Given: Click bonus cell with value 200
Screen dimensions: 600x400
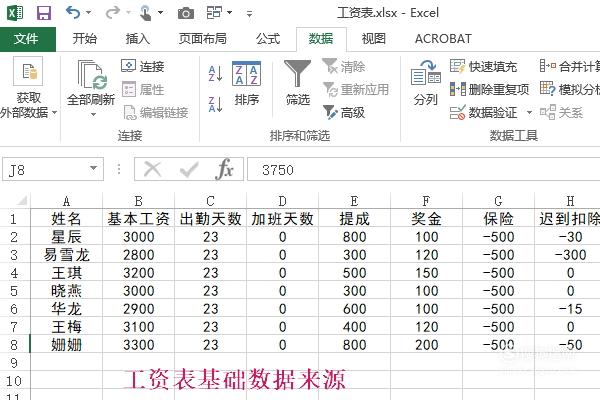Looking at the screenshot, I should click(x=426, y=345).
